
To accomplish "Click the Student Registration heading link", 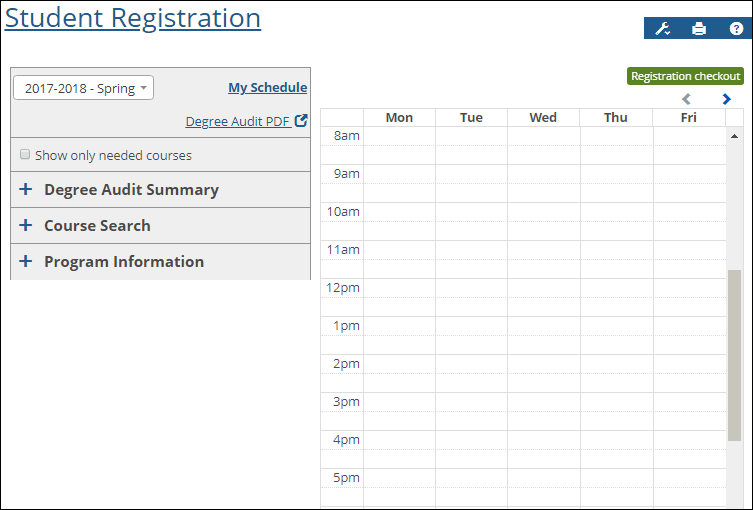I will pos(133,18).
